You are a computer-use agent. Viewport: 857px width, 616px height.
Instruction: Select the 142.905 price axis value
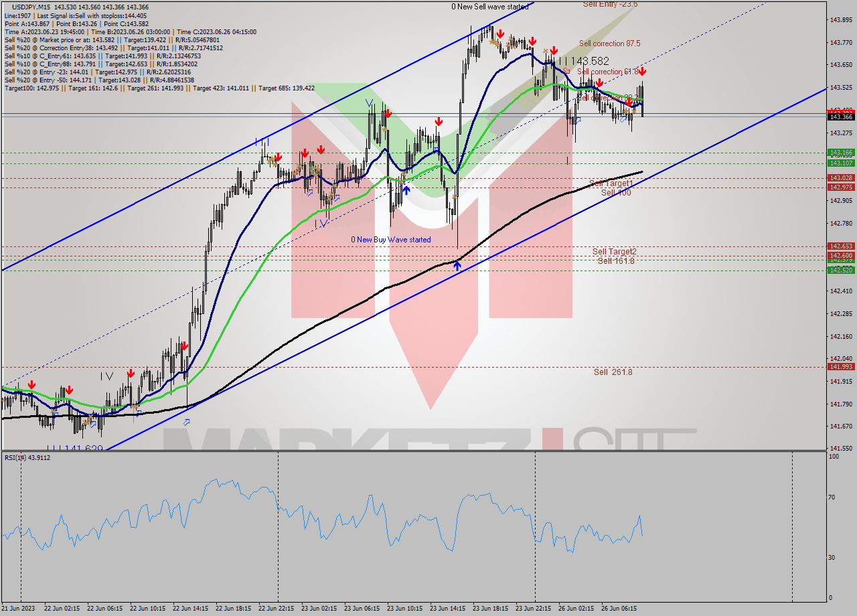(x=841, y=200)
